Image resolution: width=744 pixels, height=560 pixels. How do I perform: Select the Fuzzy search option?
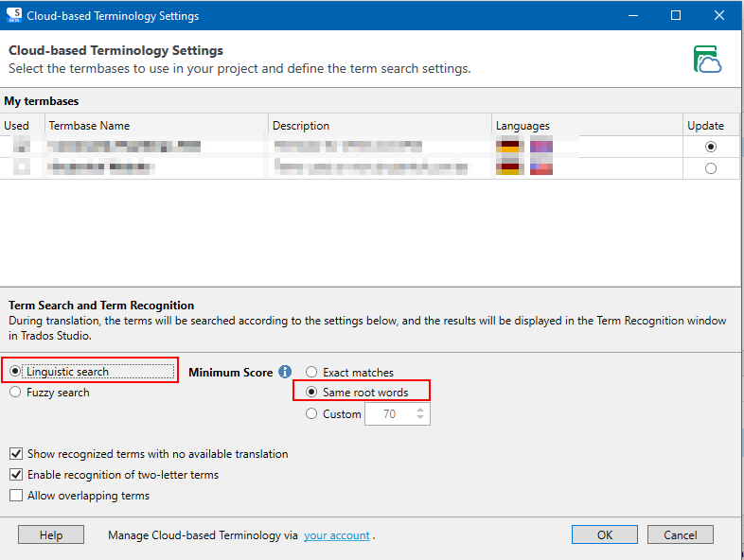15,393
